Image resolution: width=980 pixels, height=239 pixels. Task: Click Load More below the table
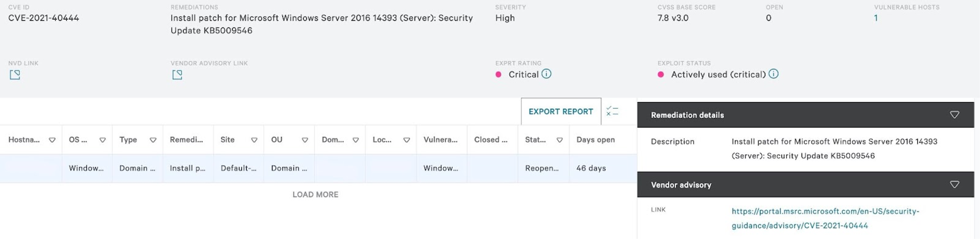tap(315, 195)
